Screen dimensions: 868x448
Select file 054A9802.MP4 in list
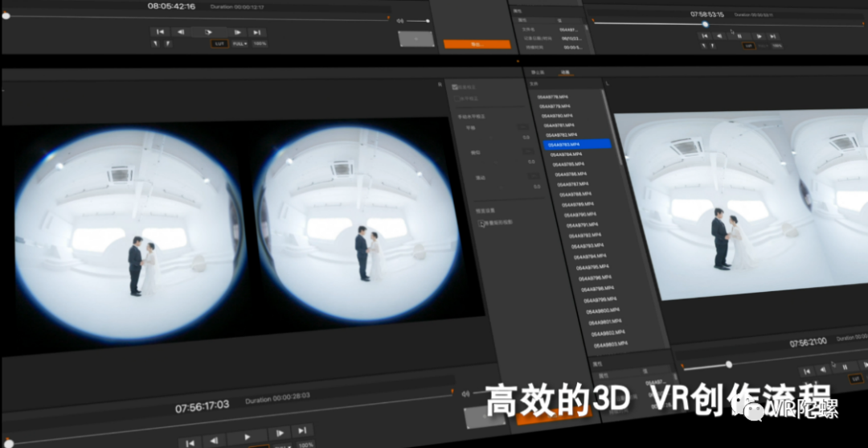608,333
